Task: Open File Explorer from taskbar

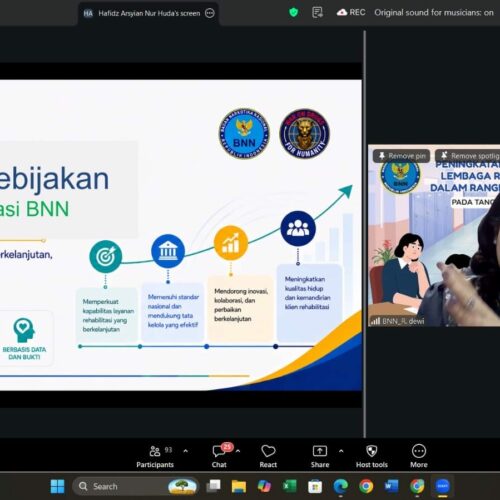Action: coord(239,486)
